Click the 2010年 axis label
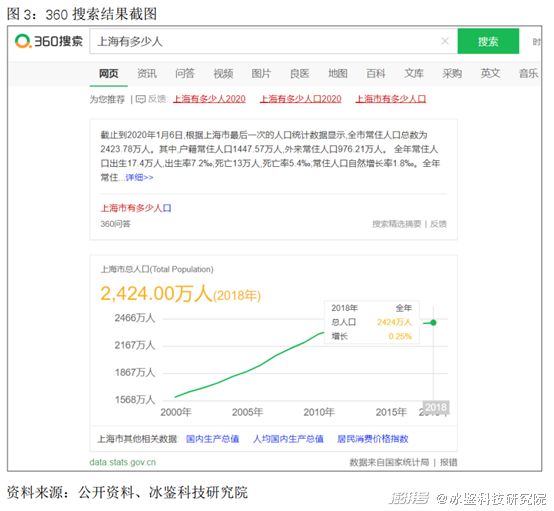Image resolution: width=554 pixels, height=511 pixels. 319,412
